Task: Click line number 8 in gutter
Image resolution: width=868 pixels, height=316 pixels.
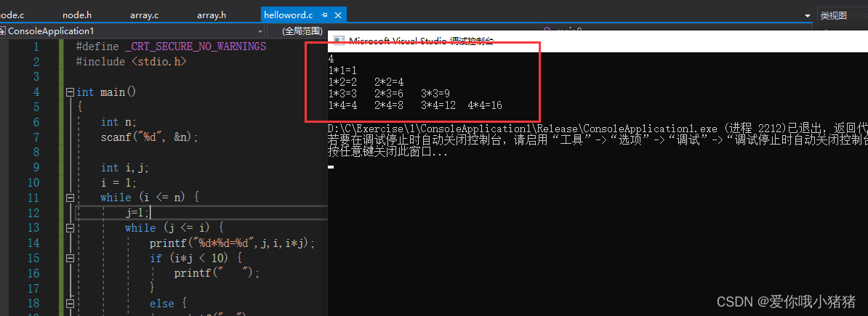Action: (x=36, y=152)
